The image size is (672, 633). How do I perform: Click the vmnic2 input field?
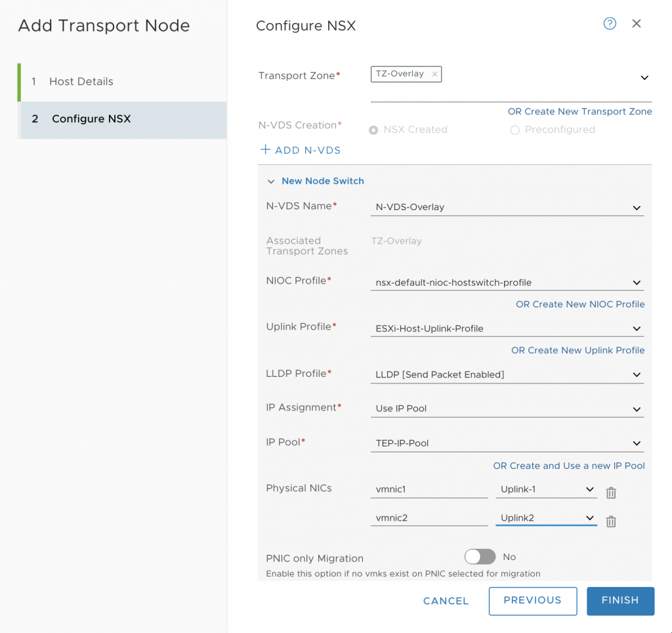[x=429, y=518]
